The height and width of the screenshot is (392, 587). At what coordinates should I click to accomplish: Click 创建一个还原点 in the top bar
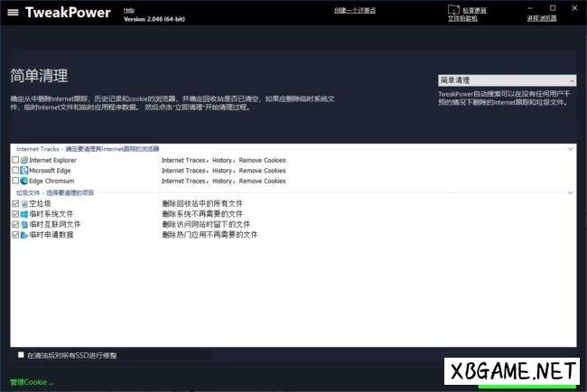(355, 10)
